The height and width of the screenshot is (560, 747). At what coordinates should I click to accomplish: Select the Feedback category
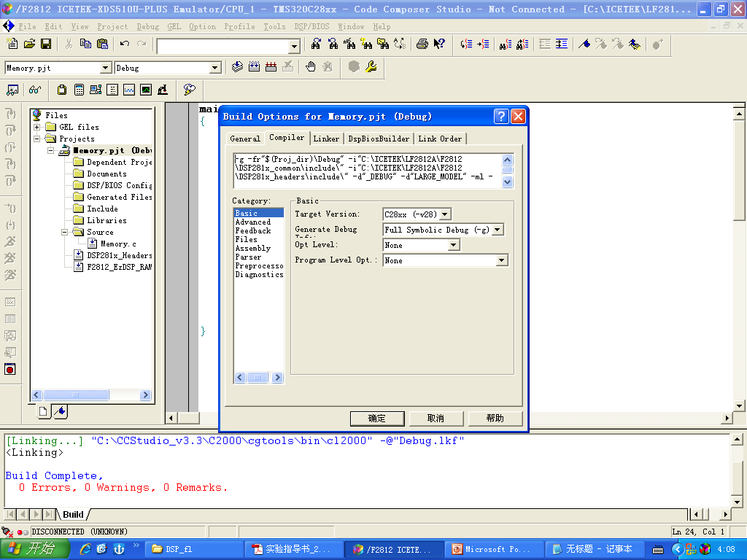[x=253, y=230]
